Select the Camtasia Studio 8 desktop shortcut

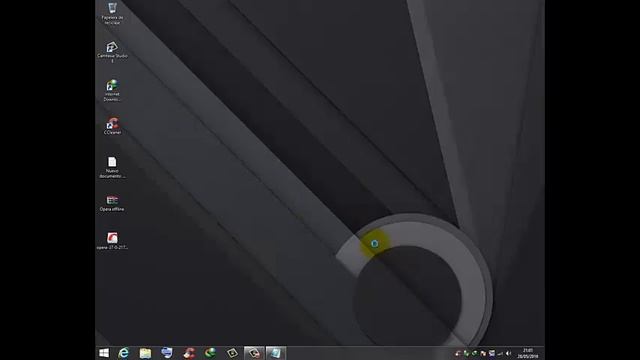pos(112,52)
